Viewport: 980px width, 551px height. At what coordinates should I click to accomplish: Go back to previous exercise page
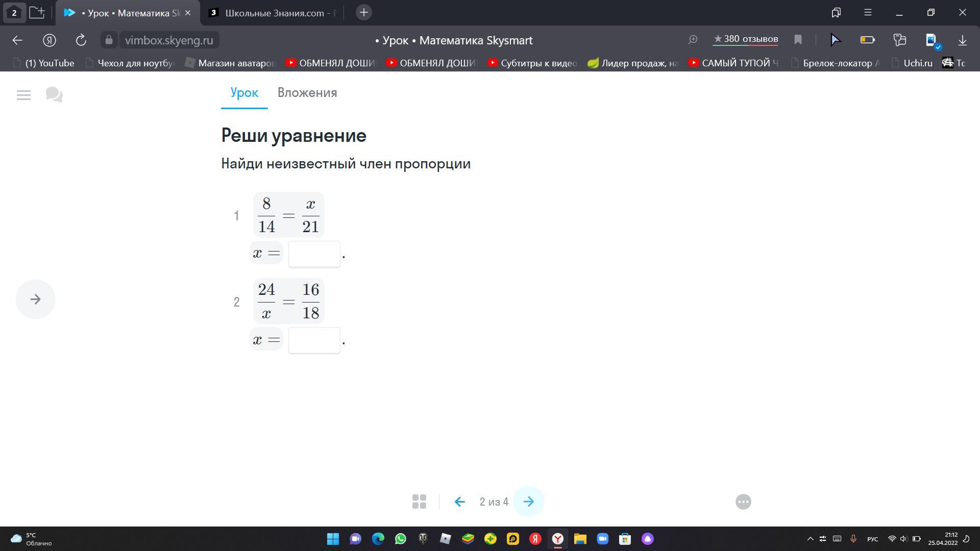459,502
